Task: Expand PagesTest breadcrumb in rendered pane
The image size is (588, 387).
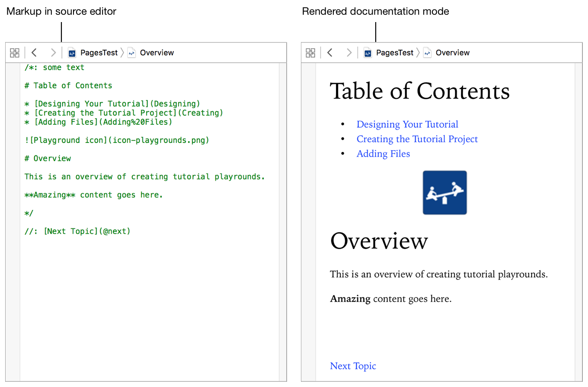Action: pos(395,53)
